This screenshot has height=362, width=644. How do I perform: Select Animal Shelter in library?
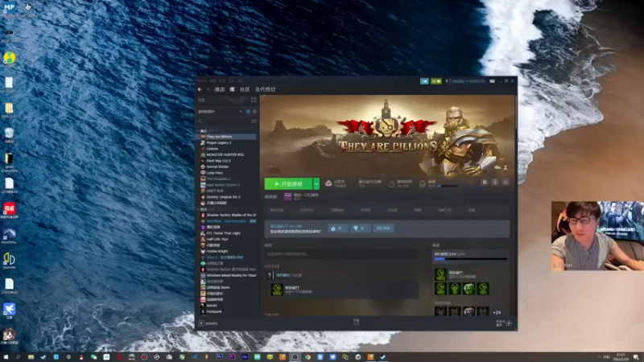pos(227,167)
